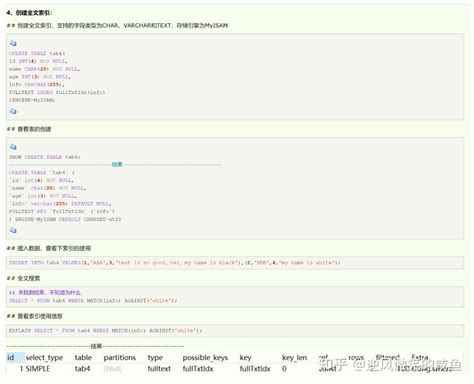Click the copy icon below DEFAULT CHARSET=utf8 line
This screenshot has height=384, width=474.
pyautogui.click(x=13, y=230)
